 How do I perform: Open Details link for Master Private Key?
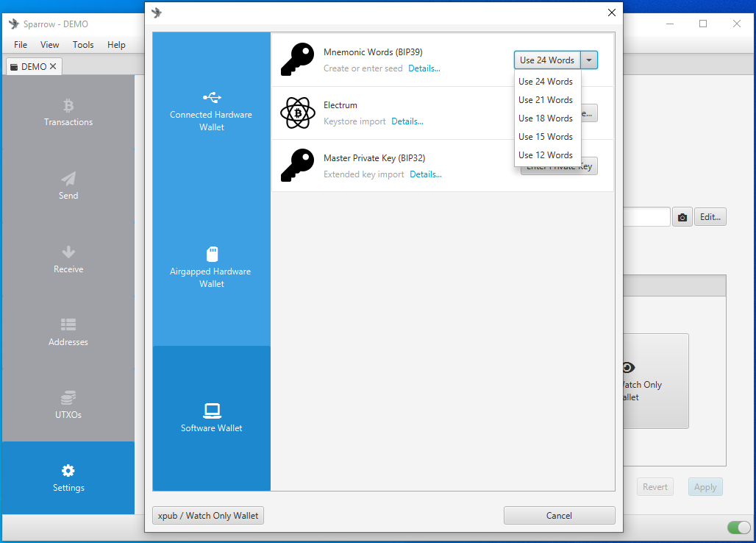[426, 174]
